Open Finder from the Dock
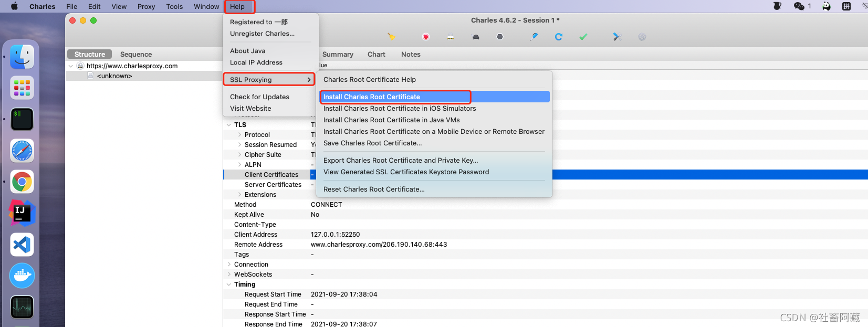This screenshot has height=327, width=868. click(x=22, y=57)
